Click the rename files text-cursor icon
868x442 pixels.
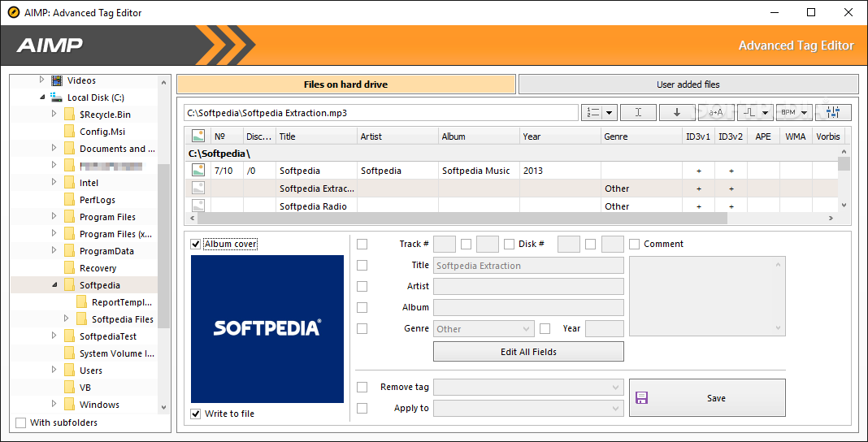point(638,112)
